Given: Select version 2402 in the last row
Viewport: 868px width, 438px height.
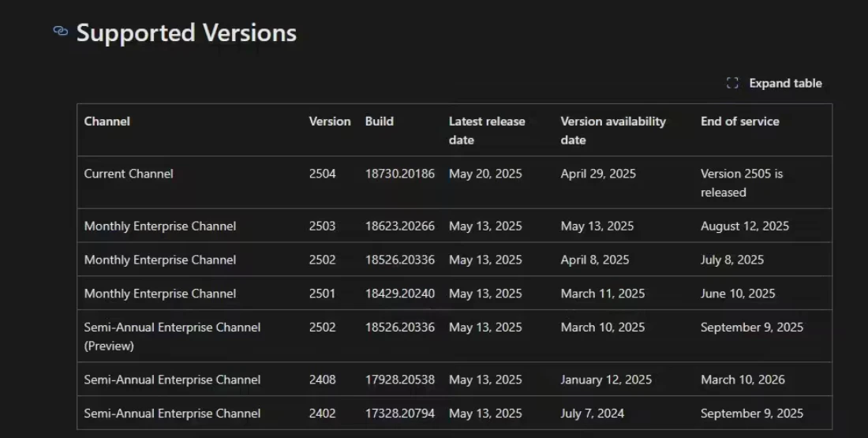Looking at the screenshot, I should (322, 414).
